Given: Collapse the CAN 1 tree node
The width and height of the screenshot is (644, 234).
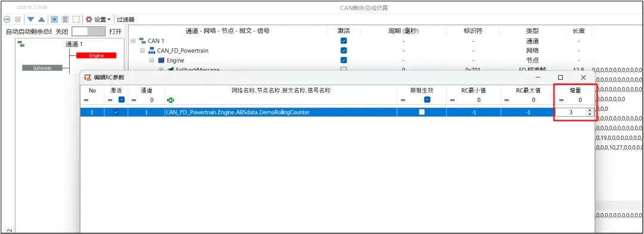Looking at the screenshot, I should click(x=132, y=41).
